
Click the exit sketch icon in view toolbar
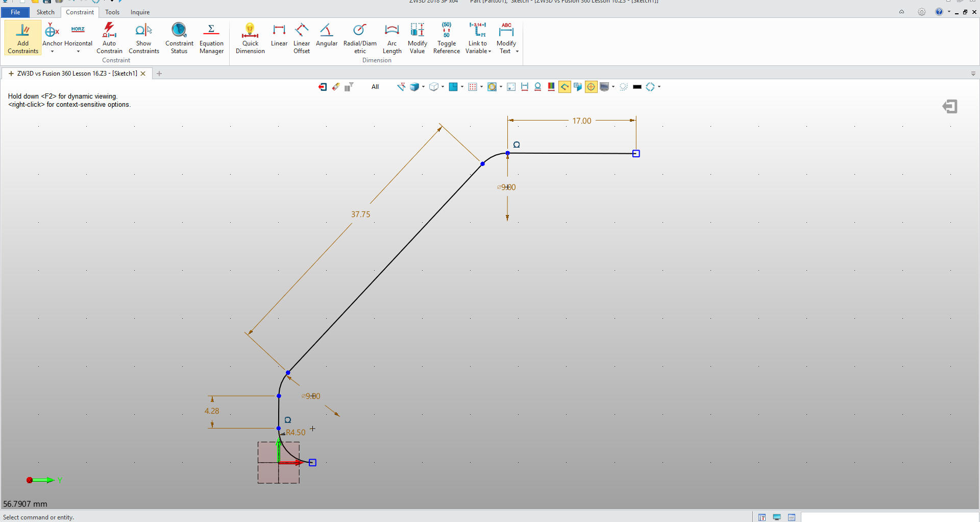pyautogui.click(x=323, y=87)
